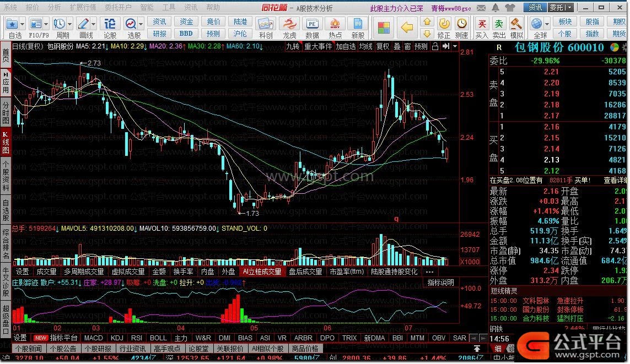
Task: Expand the 画线 dropdown arrow
Action: coord(93,24)
